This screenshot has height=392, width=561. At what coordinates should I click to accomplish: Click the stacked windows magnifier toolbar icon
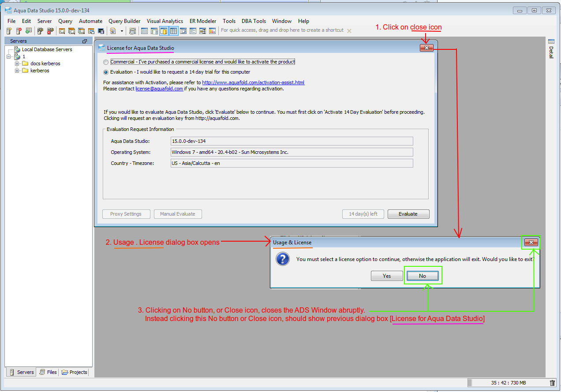click(72, 31)
